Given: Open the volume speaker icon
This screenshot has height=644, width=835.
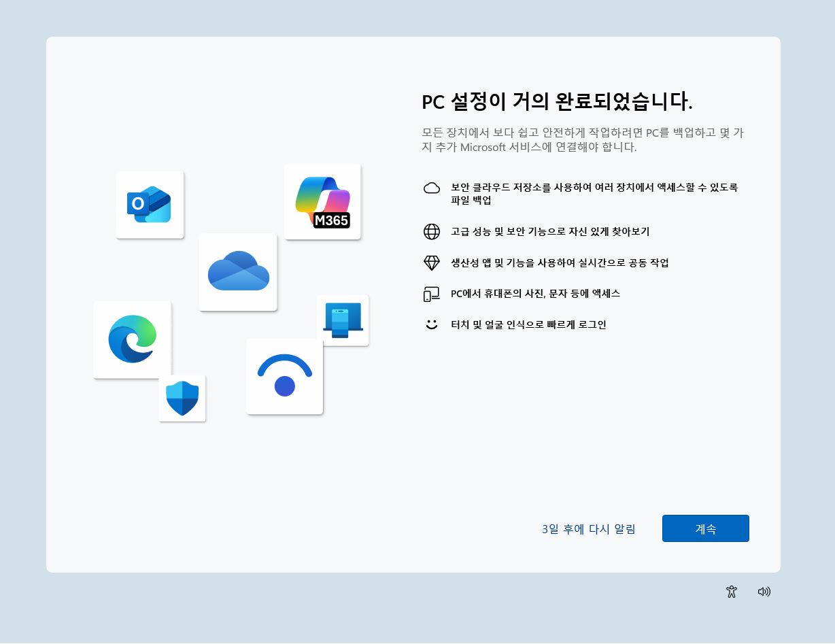Looking at the screenshot, I should tap(764, 592).
